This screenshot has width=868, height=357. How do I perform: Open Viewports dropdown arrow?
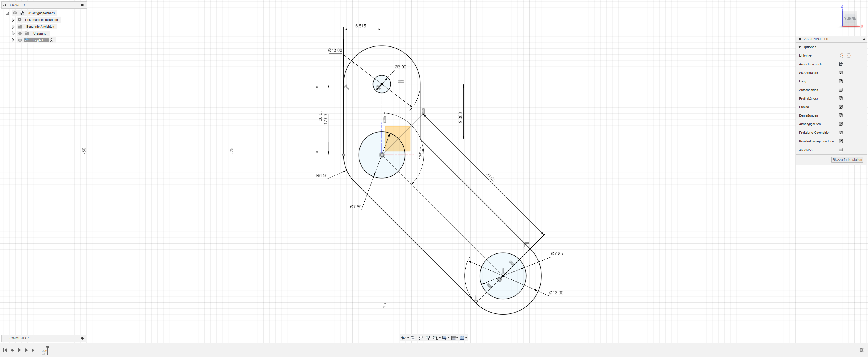pyautogui.click(x=466, y=338)
